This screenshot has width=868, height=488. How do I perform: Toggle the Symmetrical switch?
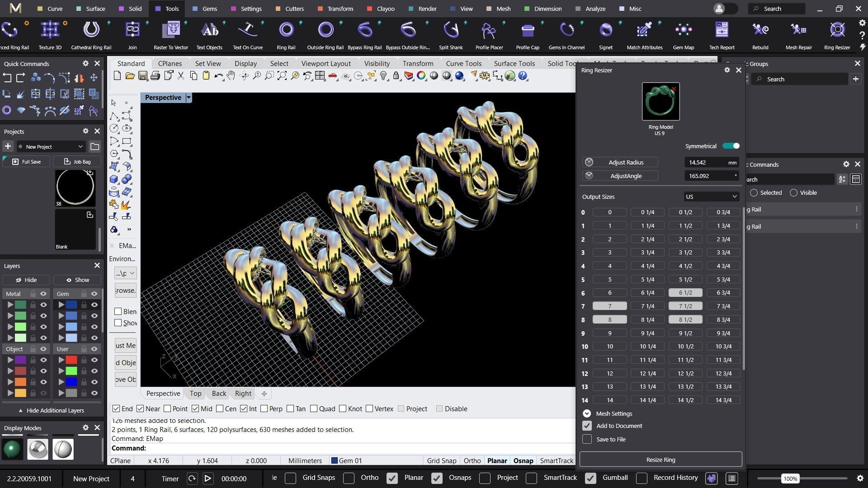[x=731, y=146]
